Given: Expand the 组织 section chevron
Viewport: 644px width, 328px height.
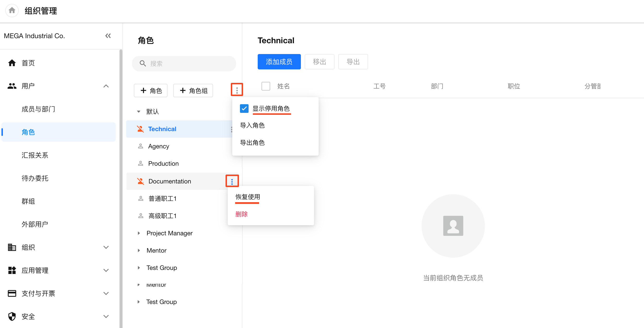Looking at the screenshot, I should coord(106,247).
